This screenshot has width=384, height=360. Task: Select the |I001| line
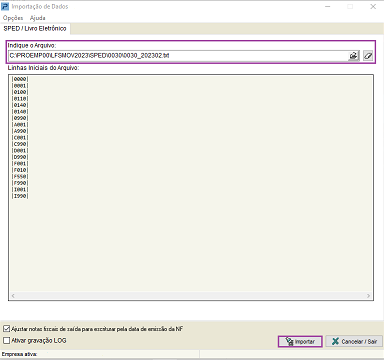click(x=20, y=190)
